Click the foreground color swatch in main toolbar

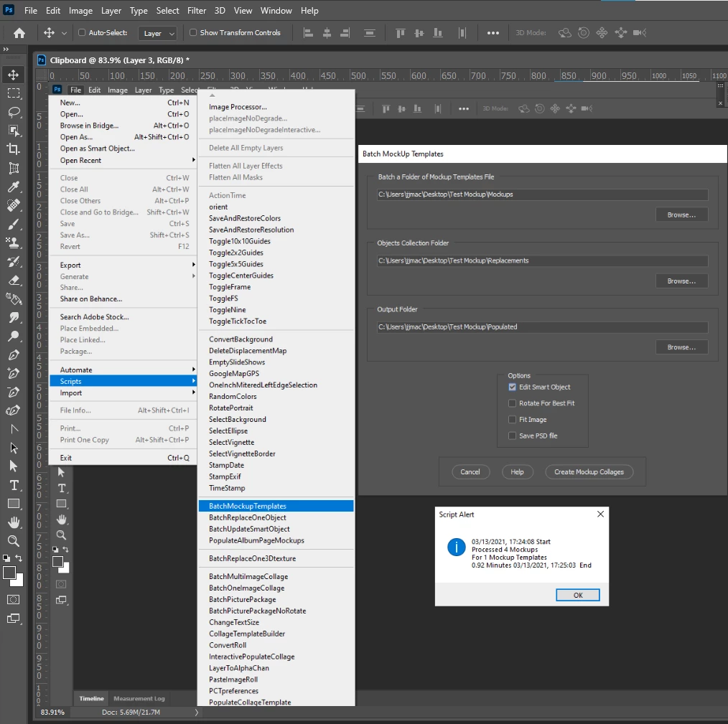click(x=9, y=573)
